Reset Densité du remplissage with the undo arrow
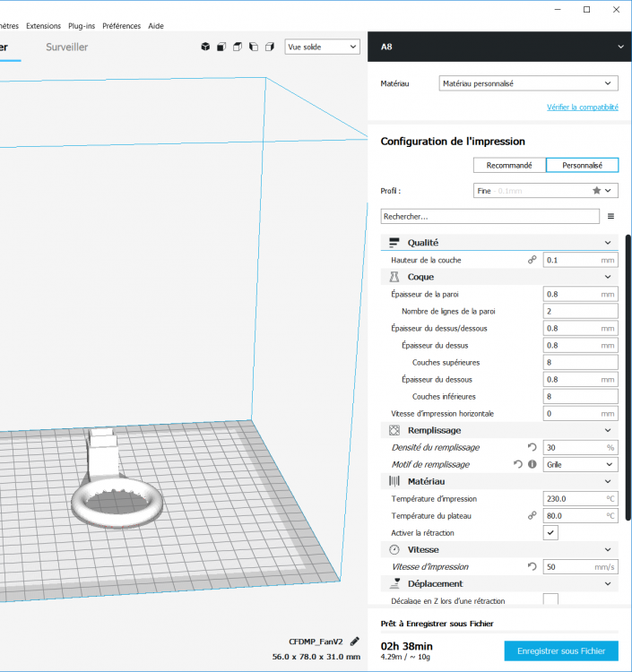 coord(532,447)
